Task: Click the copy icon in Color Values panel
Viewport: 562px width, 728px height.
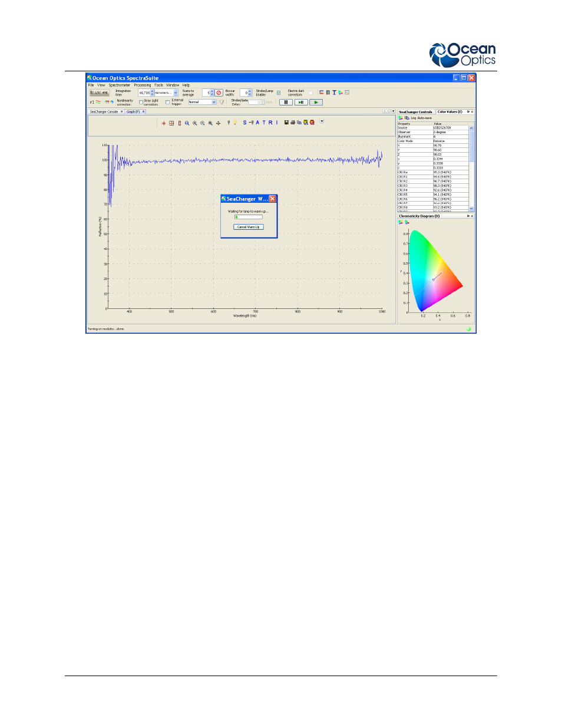Action: 406,118
